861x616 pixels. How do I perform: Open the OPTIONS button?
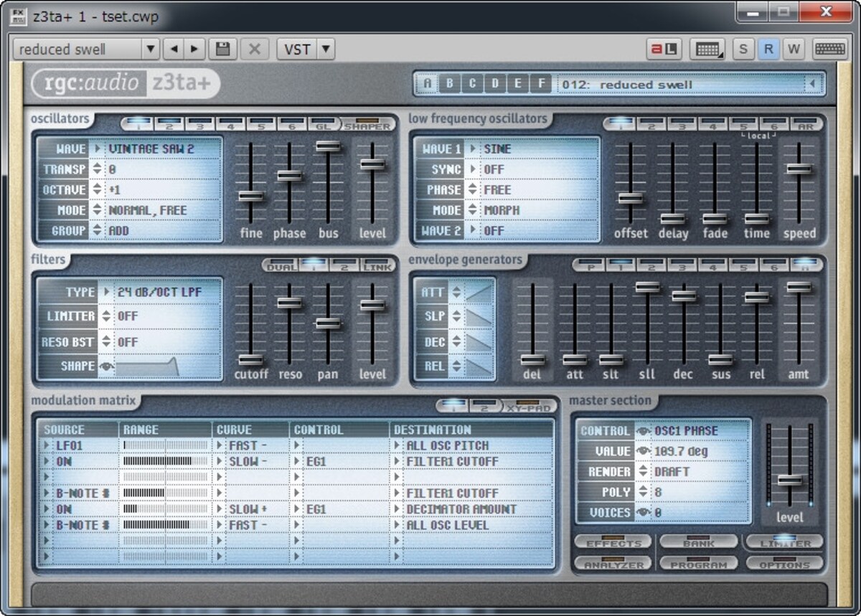pyautogui.click(x=784, y=564)
